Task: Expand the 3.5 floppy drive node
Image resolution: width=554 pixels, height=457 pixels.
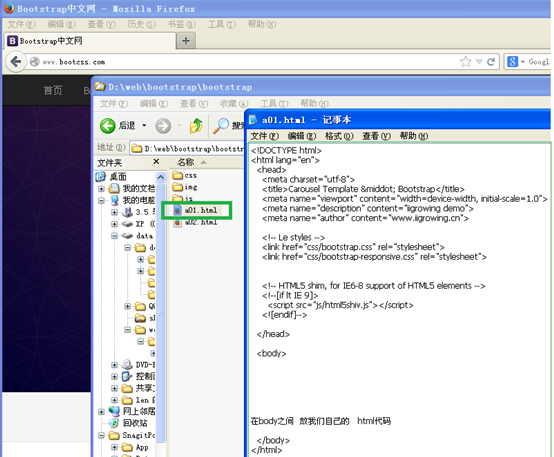Action: (114, 212)
